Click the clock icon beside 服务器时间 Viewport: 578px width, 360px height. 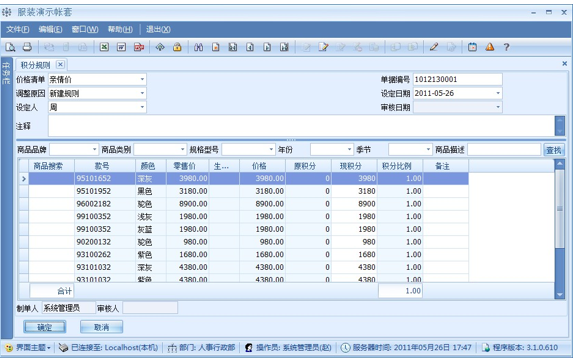[x=345, y=347]
